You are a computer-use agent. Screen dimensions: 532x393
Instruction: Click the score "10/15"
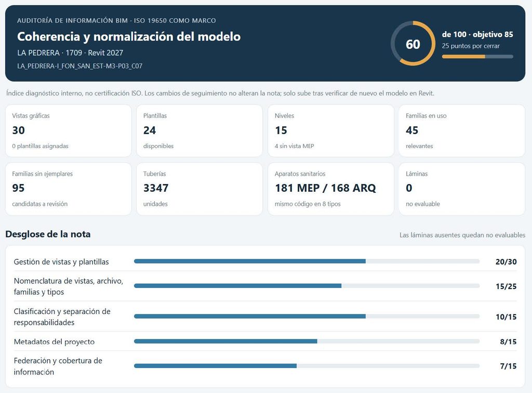[x=506, y=317]
